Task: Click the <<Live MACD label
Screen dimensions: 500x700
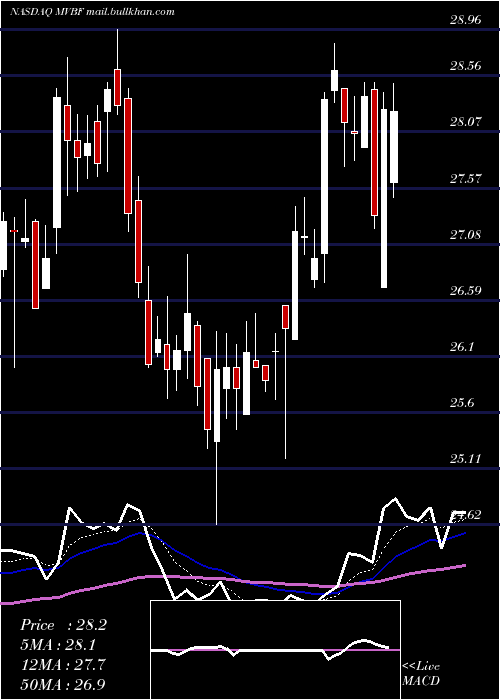Action: click(421, 673)
